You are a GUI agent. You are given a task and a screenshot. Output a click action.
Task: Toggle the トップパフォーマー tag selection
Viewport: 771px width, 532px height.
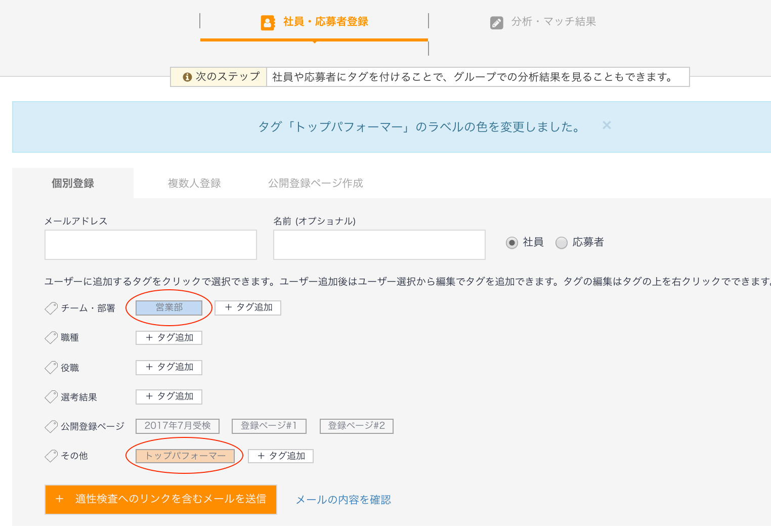point(186,456)
